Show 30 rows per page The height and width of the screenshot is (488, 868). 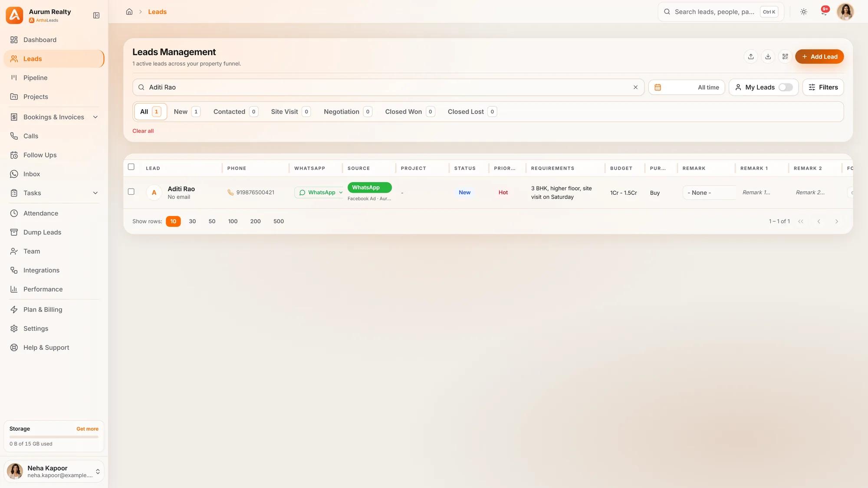pos(192,221)
